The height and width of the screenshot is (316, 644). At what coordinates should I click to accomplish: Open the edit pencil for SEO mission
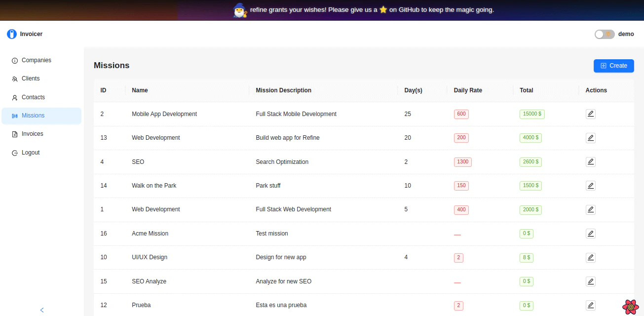[x=591, y=161]
